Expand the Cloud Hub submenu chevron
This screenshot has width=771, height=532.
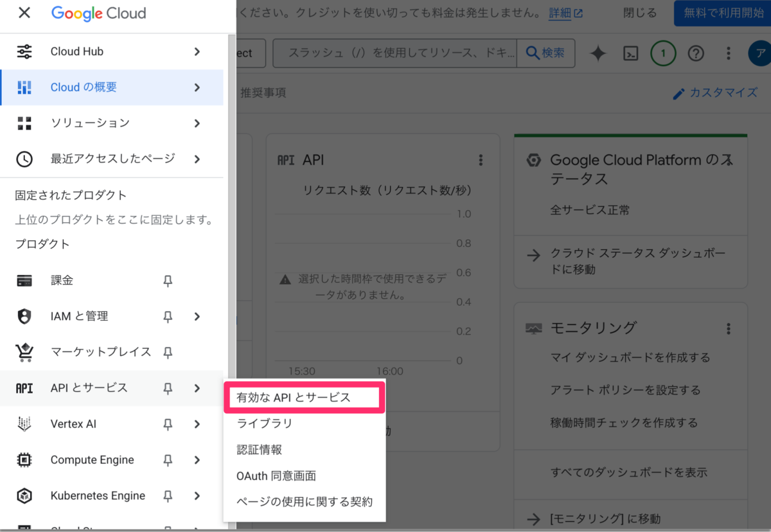(x=197, y=51)
